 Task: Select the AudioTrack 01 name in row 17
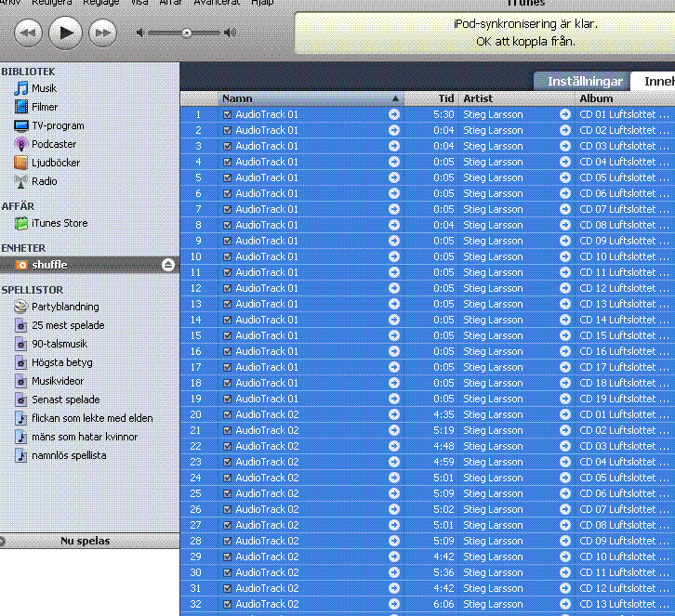pyautogui.click(x=267, y=367)
